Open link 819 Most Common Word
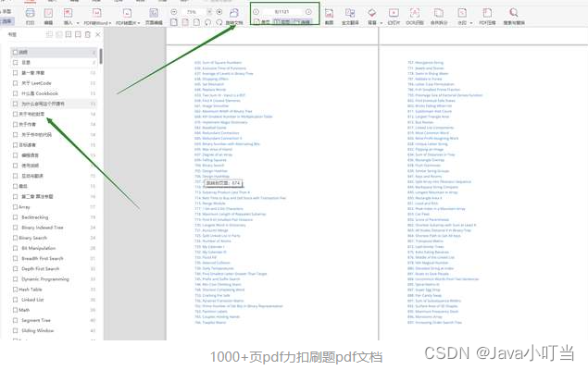Viewport: 588px width, 370px height. tap(428, 133)
